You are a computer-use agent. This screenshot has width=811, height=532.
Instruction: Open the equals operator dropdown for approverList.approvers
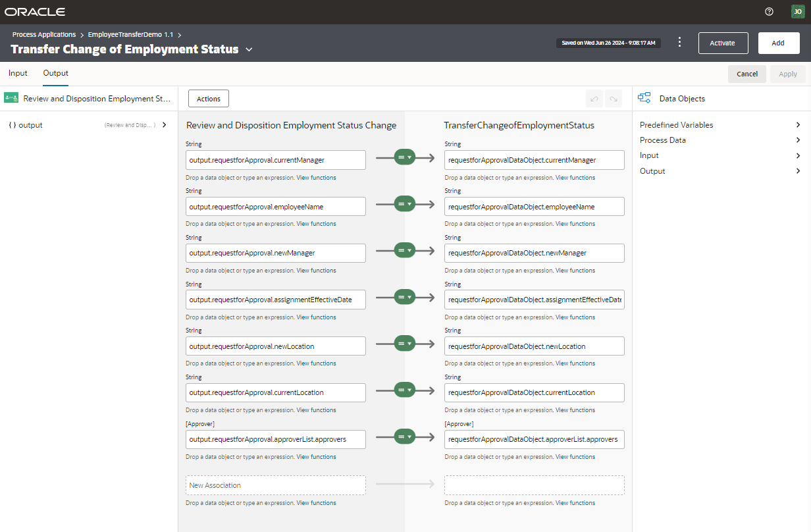(405, 437)
